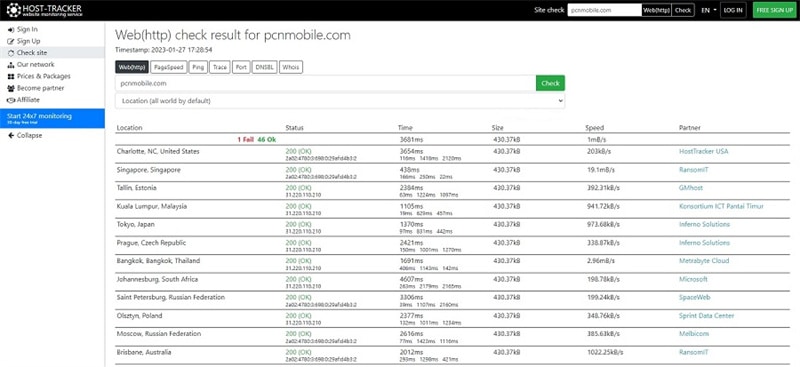Click the Affiliate handshake icon
Image resolution: width=800 pixels, height=367 pixels.
11,100
